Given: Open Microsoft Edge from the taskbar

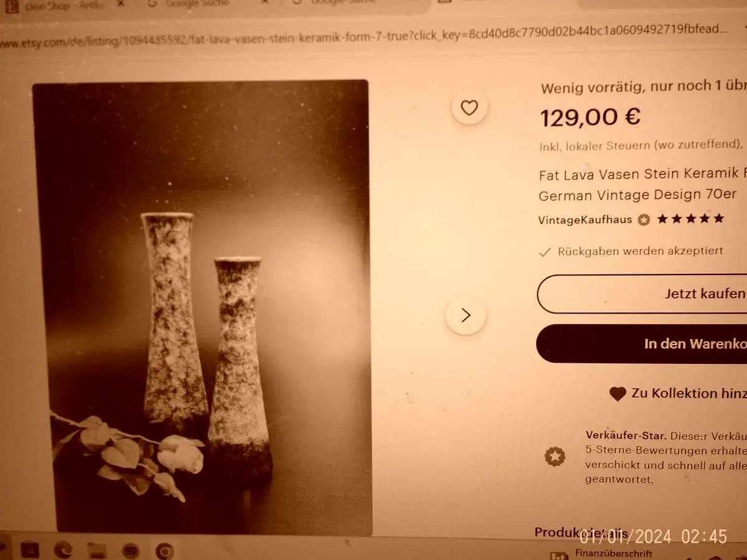Looking at the screenshot, I should [63, 550].
